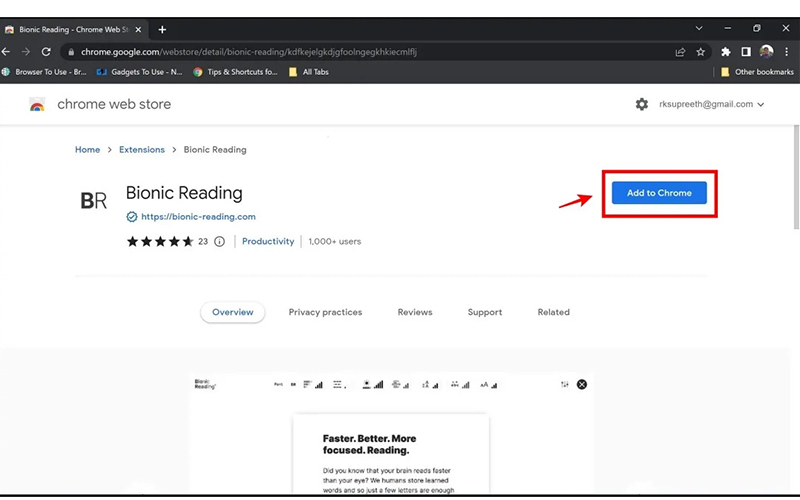Viewport: 800px width, 500px height.
Task: Switch to the Privacy practices tab
Action: (326, 312)
